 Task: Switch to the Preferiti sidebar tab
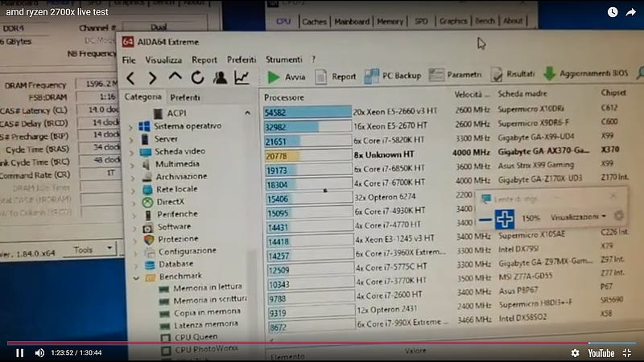(185, 97)
